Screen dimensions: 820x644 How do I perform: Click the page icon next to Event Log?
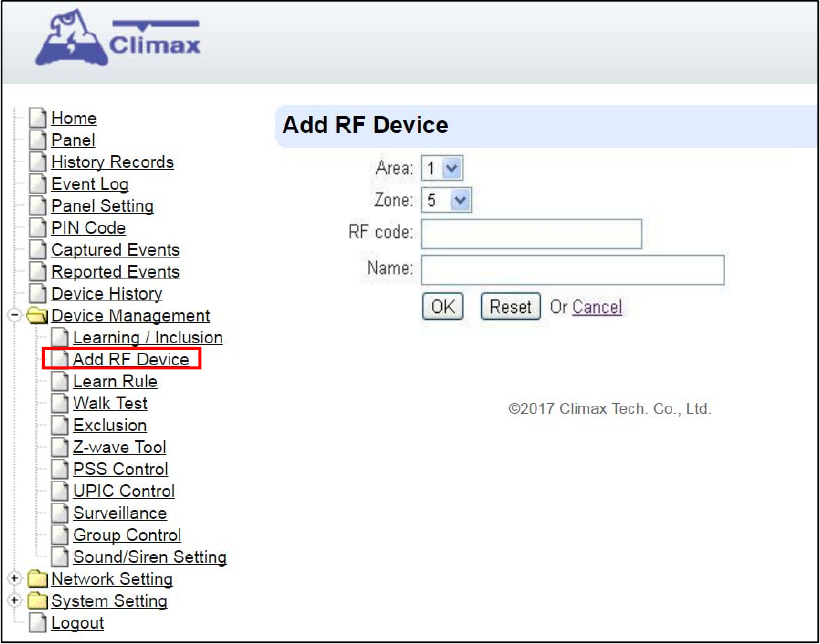[38, 184]
